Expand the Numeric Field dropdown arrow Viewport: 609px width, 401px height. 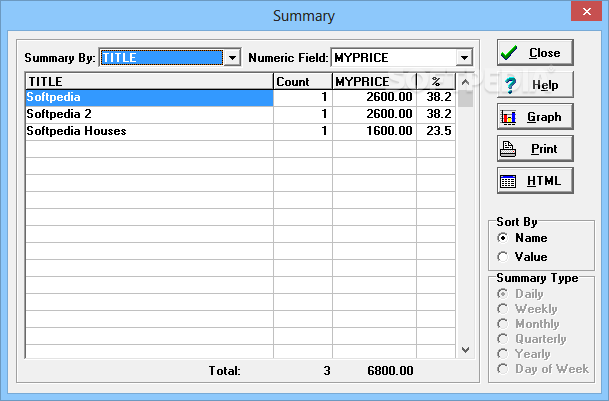(x=464, y=58)
